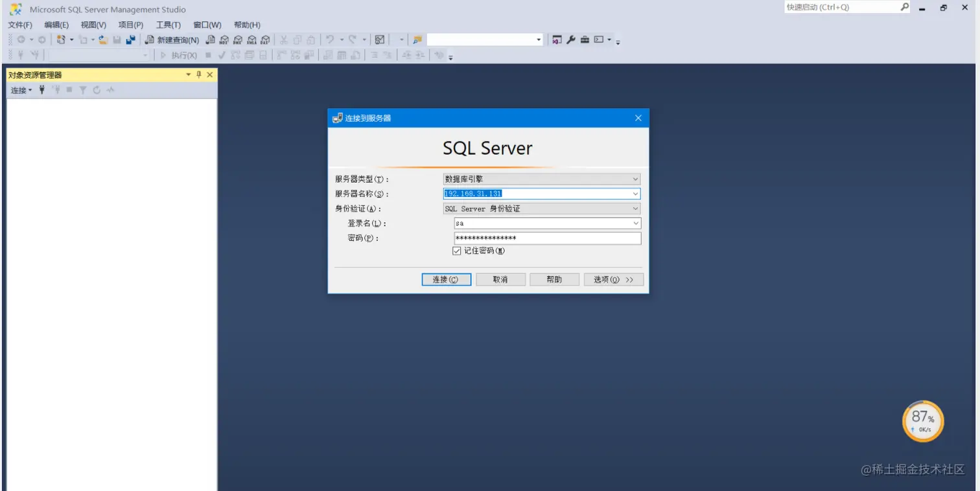Viewport: 980px width, 491px height.
Task: Click the 连接(C) button in dialog
Action: click(447, 280)
